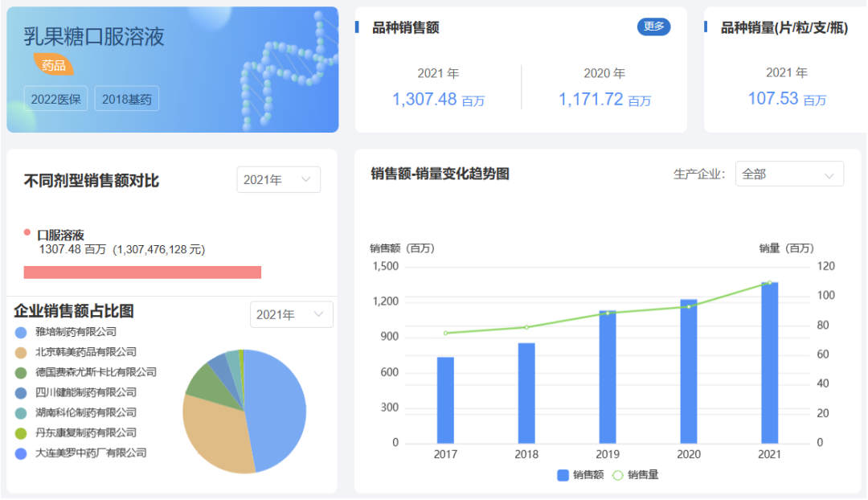This screenshot has width=868, height=500.
Task: Click the 2018基药 tag
Action: pos(126,99)
